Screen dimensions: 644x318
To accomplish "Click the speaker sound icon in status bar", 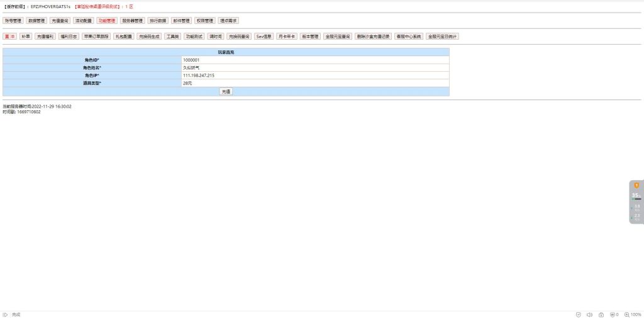I will coord(589,314).
